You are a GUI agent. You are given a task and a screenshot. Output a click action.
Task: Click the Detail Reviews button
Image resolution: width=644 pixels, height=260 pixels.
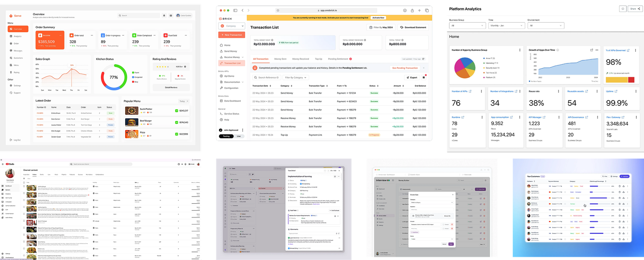(x=171, y=87)
